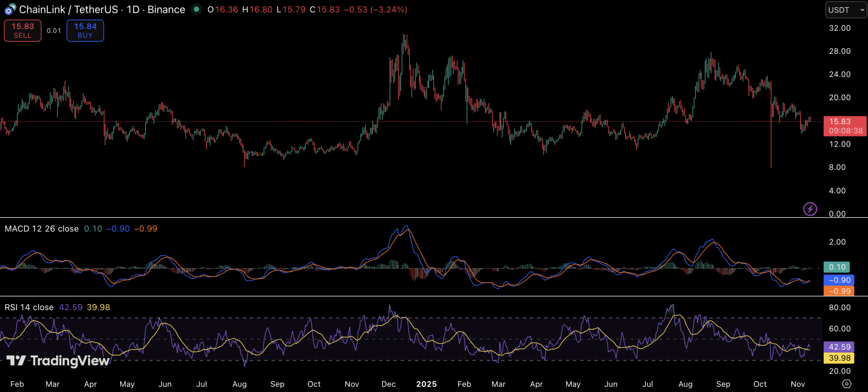Click the blue 15.84 BUY button
868x392 pixels.
pyautogui.click(x=85, y=30)
